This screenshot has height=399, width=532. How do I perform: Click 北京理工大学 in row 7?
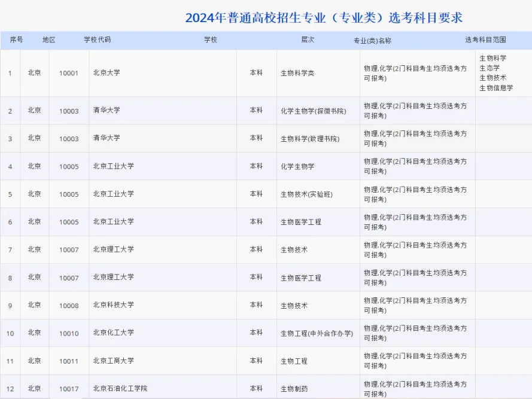(113, 249)
